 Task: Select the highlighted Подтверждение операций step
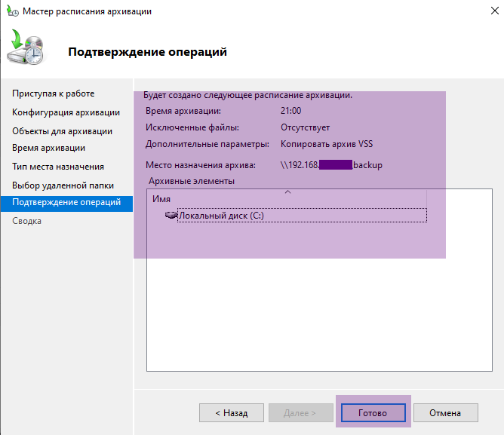[66, 204]
